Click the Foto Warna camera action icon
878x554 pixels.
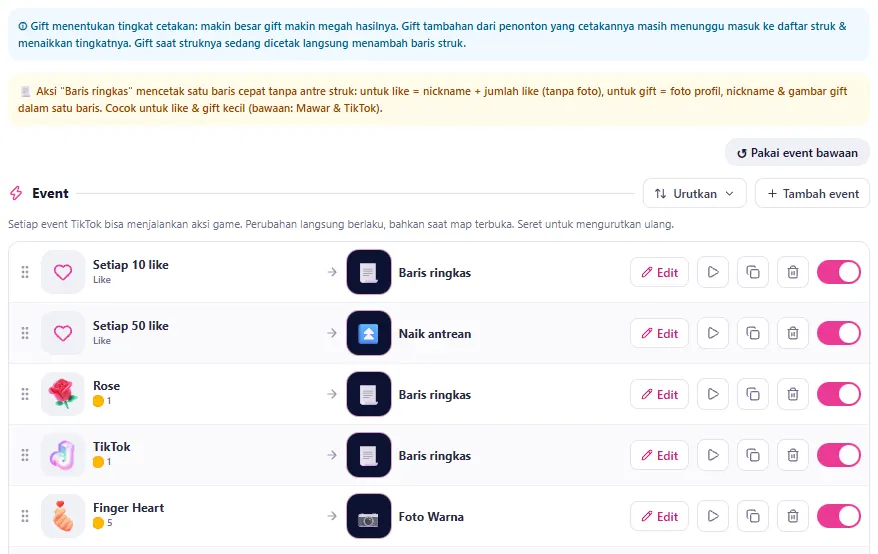pos(368,516)
